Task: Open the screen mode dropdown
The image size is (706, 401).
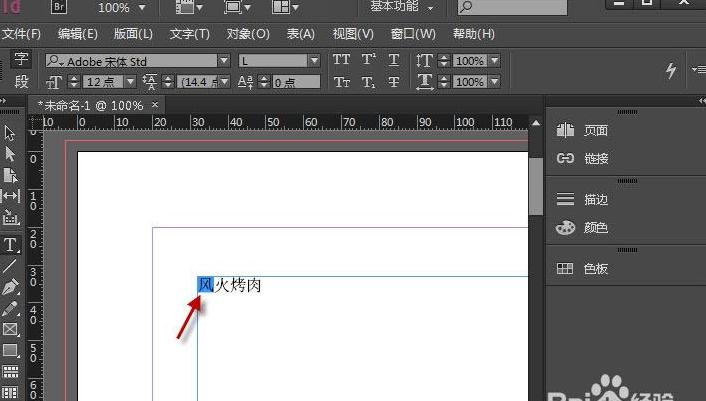Action: pos(237,7)
